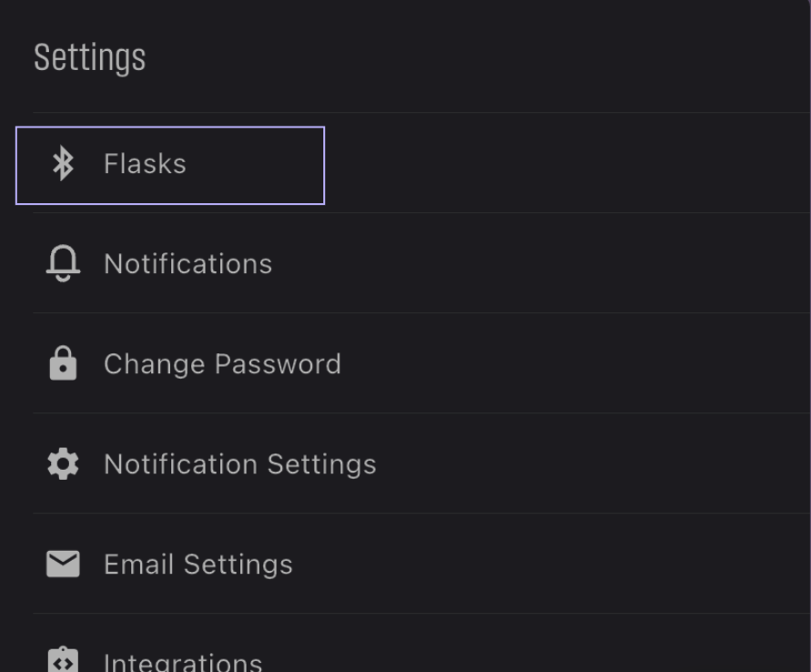The height and width of the screenshot is (672, 811).
Task: Click the bell icon for Notifications
Action: click(63, 263)
